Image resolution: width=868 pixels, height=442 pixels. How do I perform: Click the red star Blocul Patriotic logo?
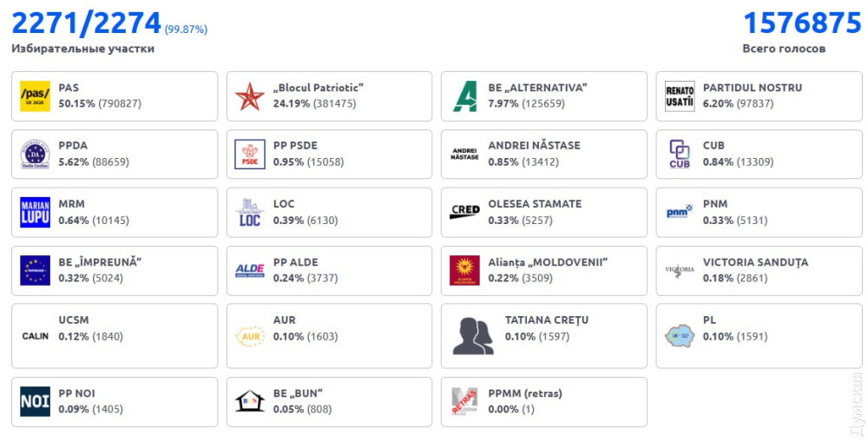click(x=250, y=96)
